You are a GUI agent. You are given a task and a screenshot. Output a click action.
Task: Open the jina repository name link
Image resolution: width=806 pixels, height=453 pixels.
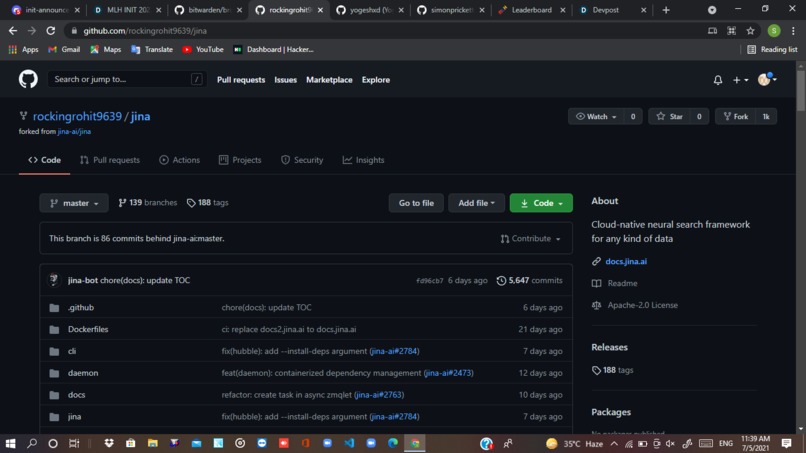(x=140, y=116)
